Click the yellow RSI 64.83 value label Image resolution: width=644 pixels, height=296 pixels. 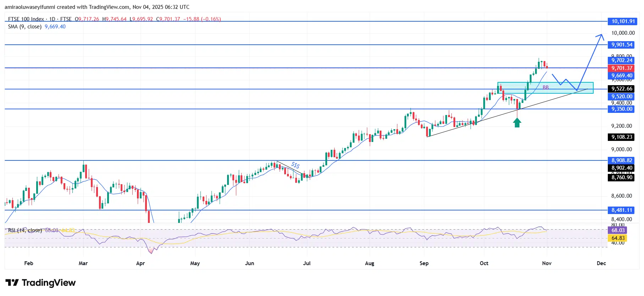(618, 238)
